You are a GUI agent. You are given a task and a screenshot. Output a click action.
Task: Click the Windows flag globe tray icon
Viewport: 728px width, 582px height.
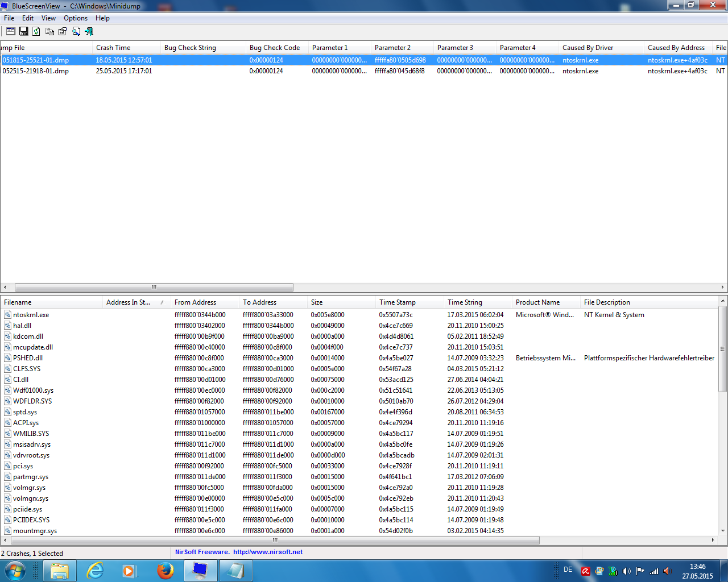pos(599,571)
